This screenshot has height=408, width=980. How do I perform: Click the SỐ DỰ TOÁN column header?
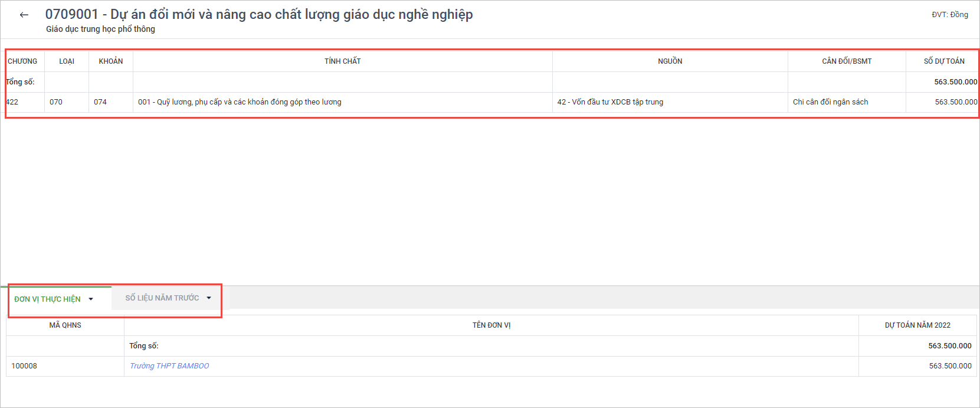point(944,61)
